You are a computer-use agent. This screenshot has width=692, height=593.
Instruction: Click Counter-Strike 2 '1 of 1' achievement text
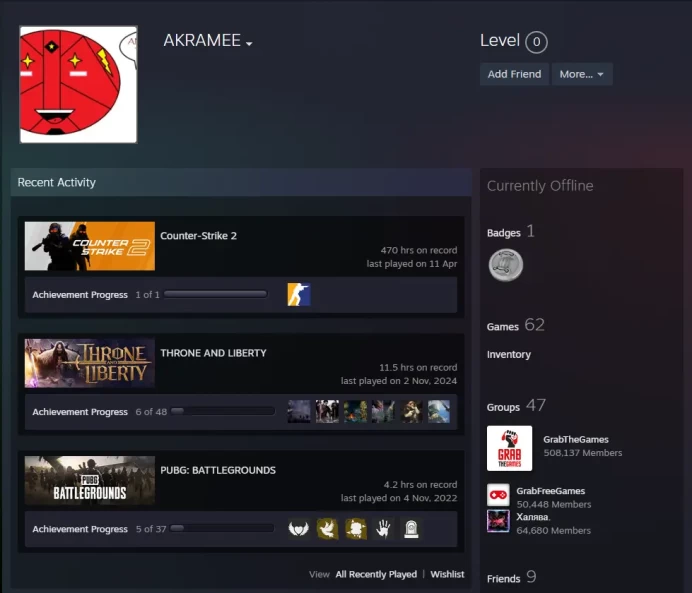[x=147, y=295]
